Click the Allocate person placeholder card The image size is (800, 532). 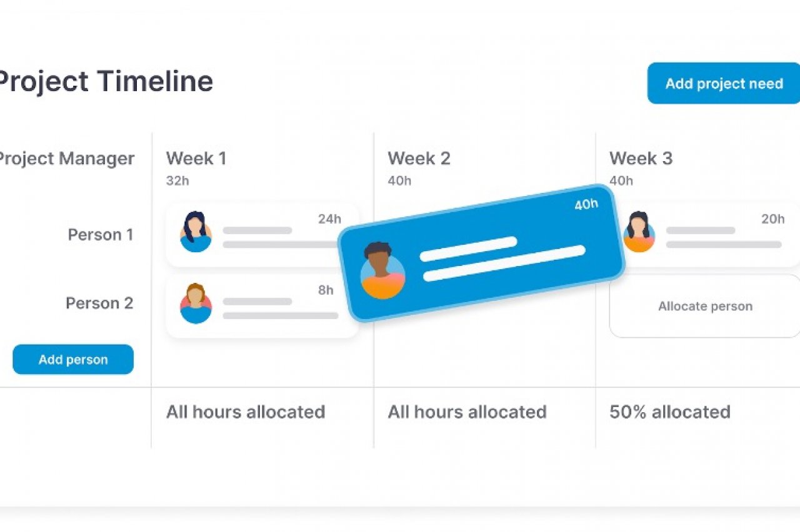coord(704,307)
